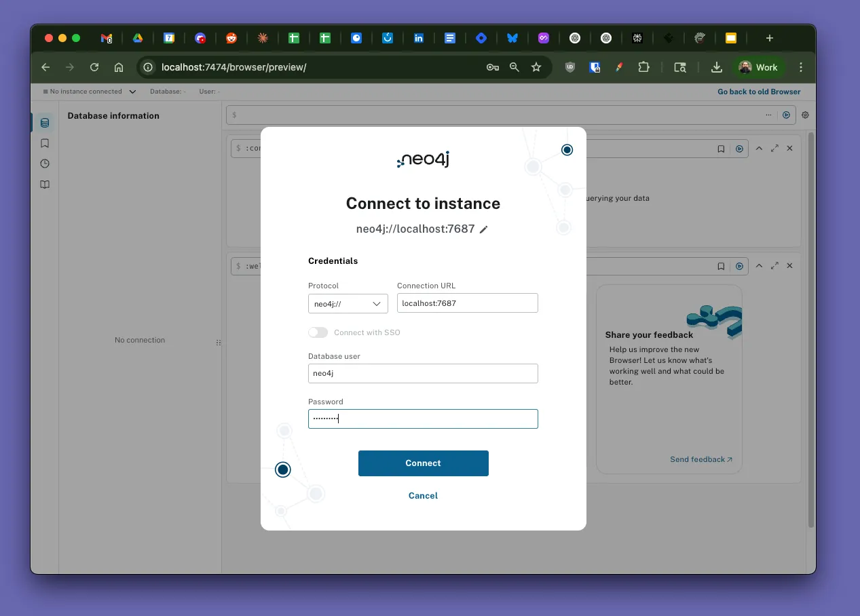
Task: Open the Saved Cypher bookmark sidebar icon
Action: click(x=45, y=143)
